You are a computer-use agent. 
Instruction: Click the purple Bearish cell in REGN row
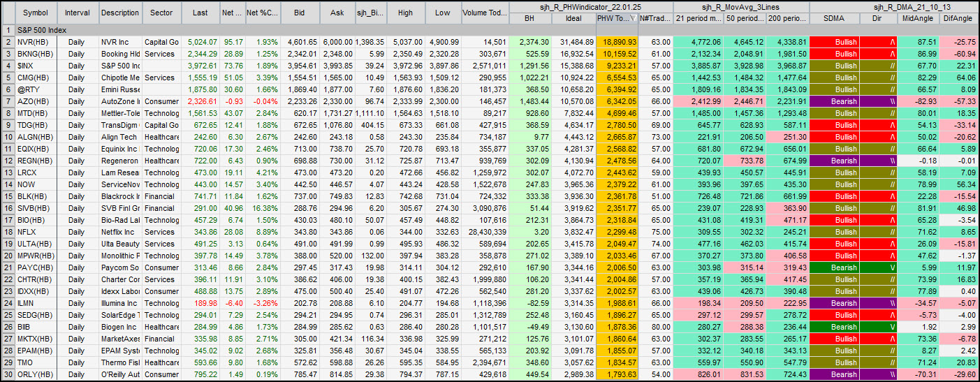[x=834, y=161]
